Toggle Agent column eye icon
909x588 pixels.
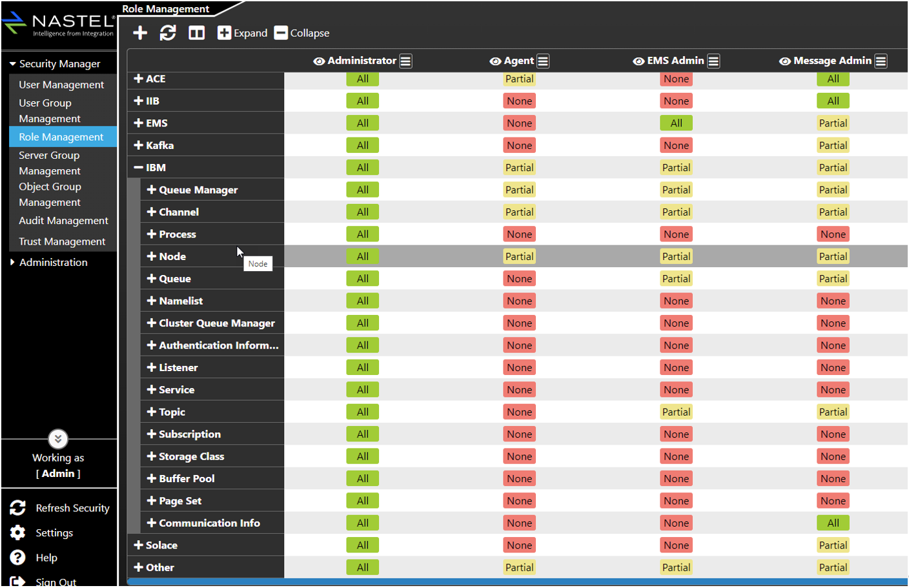pyautogui.click(x=495, y=61)
